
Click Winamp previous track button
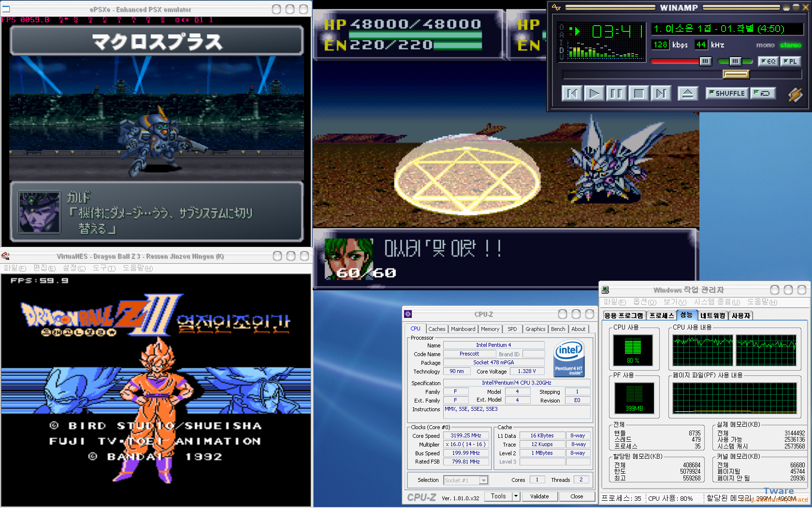pyautogui.click(x=572, y=93)
